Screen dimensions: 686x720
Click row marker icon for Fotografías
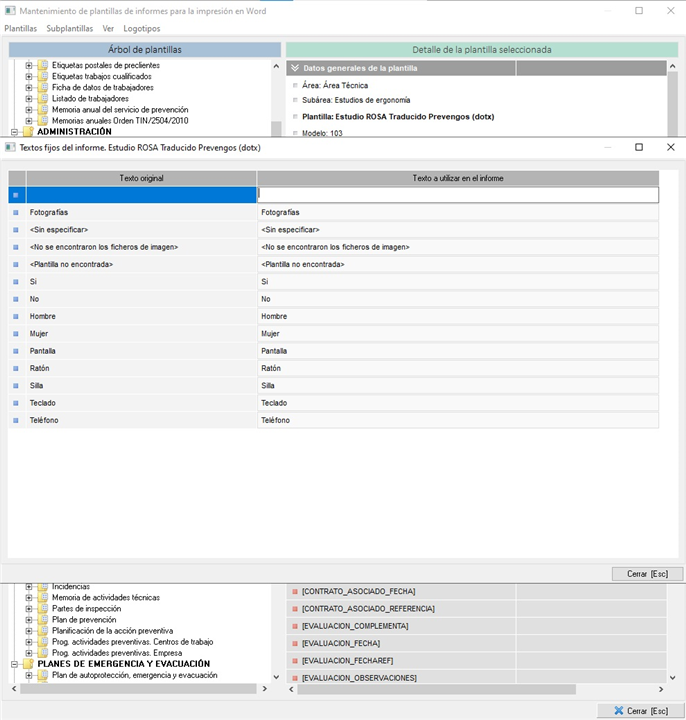pyautogui.click(x=16, y=213)
